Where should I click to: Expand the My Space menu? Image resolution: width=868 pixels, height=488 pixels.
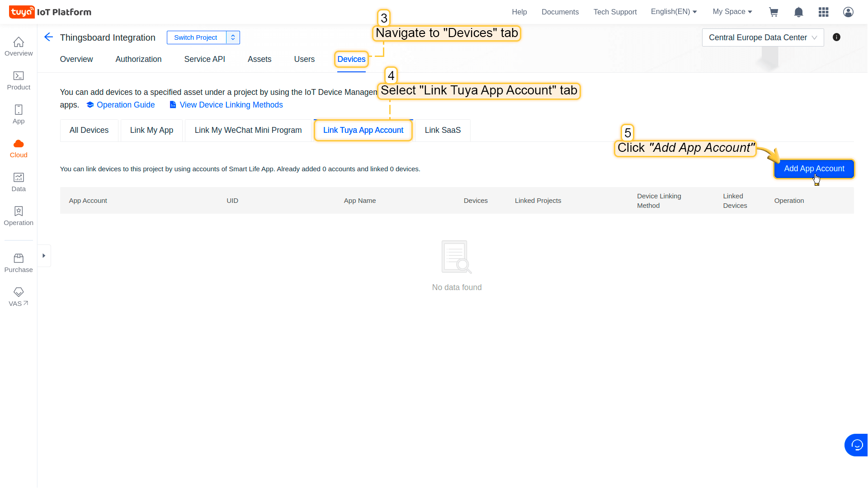[x=732, y=12]
